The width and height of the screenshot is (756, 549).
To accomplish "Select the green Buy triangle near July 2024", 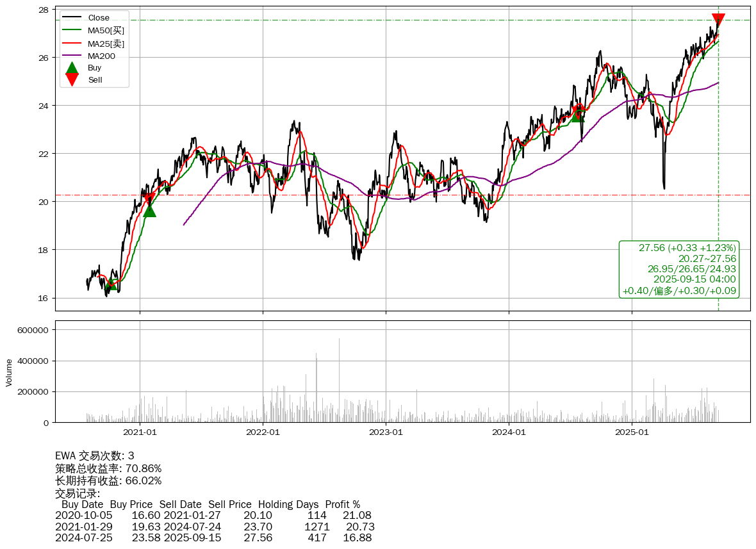I will pyautogui.click(x=577, y=115).
